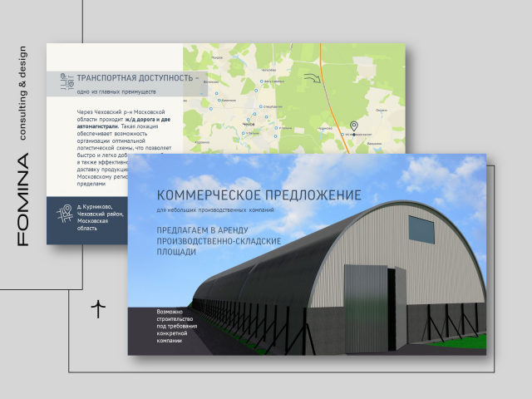532x399 pixels.
Task: Click the transport icon beside ТРАНСПОРТНАЯ ДОСТУПНОСТЬ
Action: (x=66, y=81)
